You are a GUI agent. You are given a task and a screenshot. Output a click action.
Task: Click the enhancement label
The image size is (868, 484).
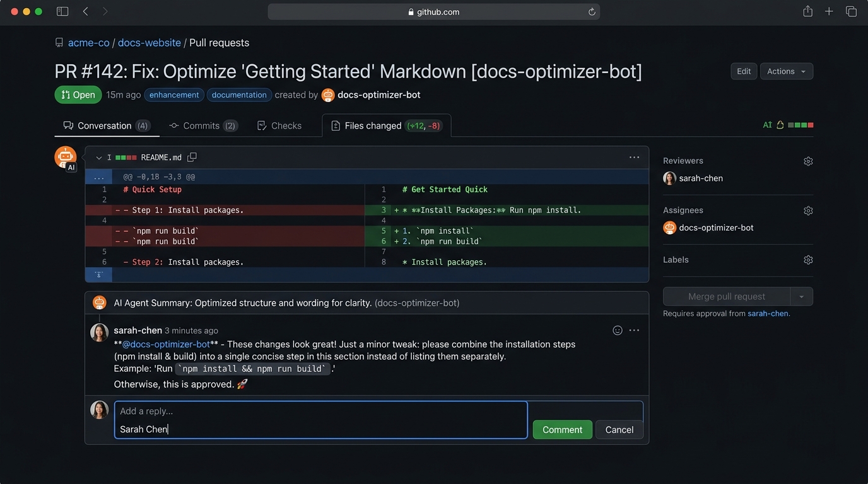pyautogui.click(x=174, y=95)
